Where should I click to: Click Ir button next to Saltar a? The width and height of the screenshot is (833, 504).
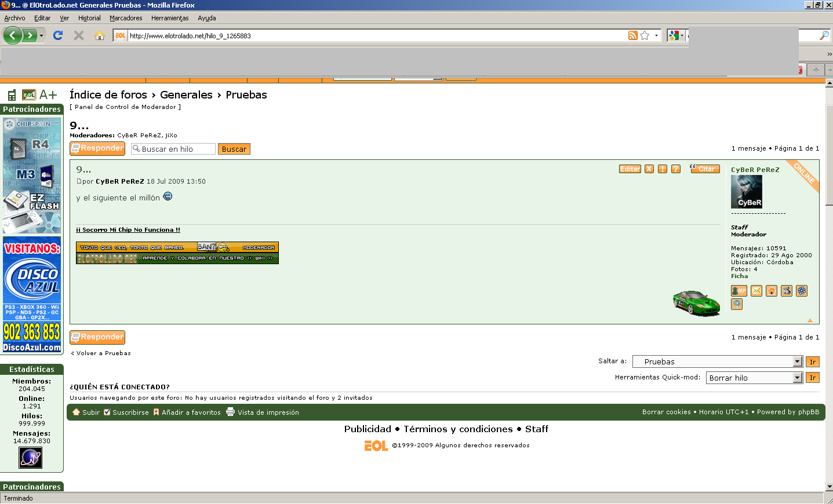click(x=813, y=362)
